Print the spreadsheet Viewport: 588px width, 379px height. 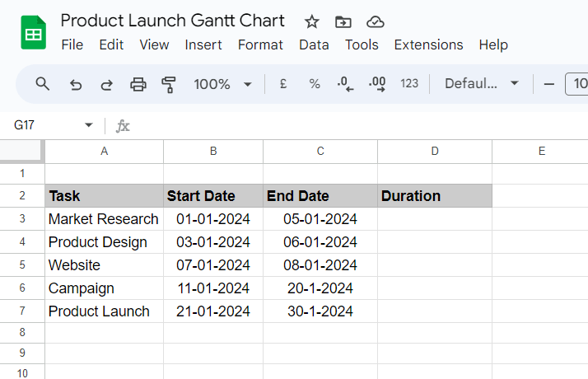point(138,84)
